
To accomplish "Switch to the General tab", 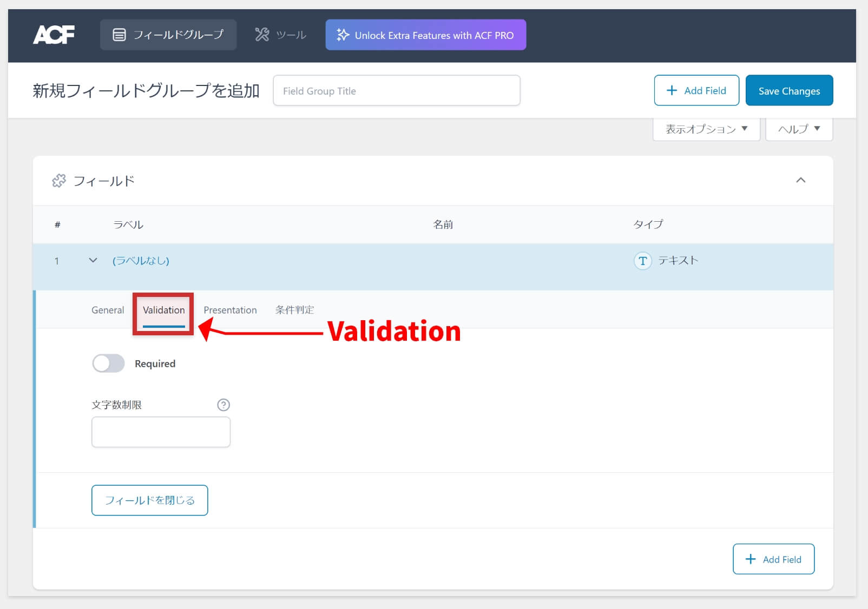I will [x=108, y=310].
